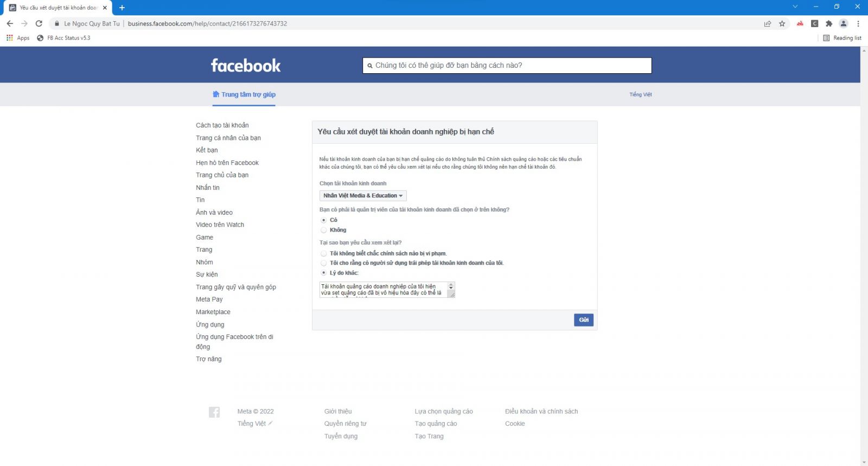The height and width of the screenshot is (466, 868).
Task: Open the Tiếng Việt language selector in header
Action: click(x=641, y=94)
